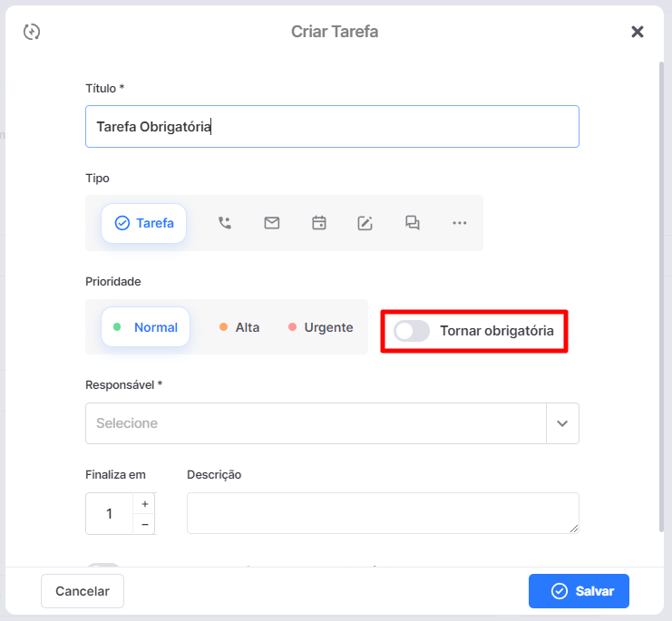Set priority to Alta
This screenshot has height=621, width=672.
point(239,327)
